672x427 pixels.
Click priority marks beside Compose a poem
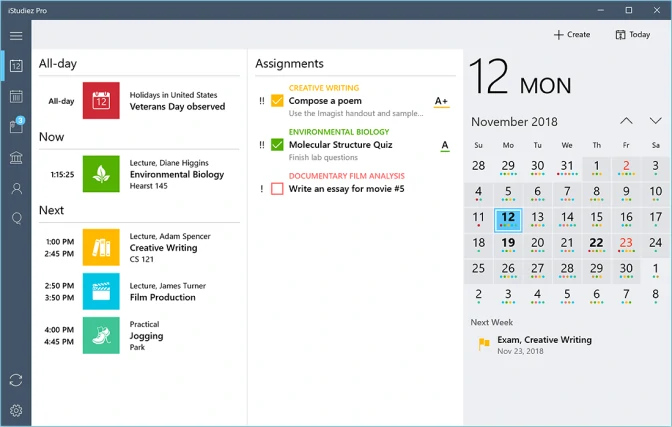pos(261,101)
